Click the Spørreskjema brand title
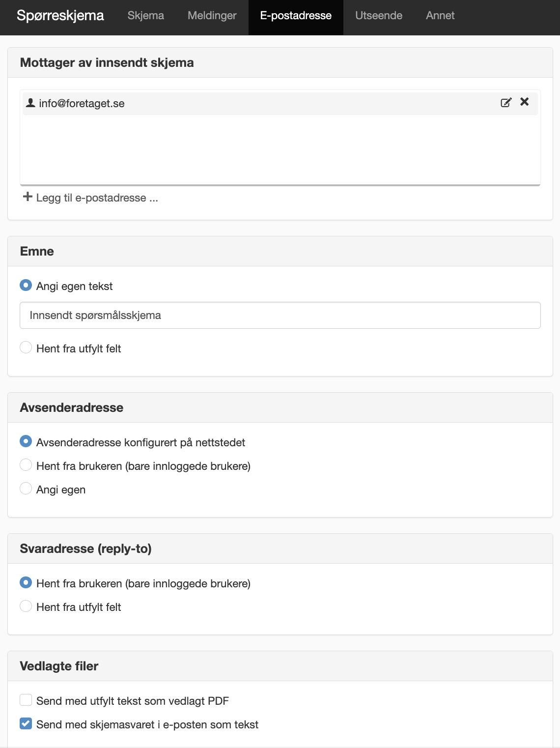Image resolution: width=560 pixels, height=748 pixels. pyautogui.click(x=60, y=16)
